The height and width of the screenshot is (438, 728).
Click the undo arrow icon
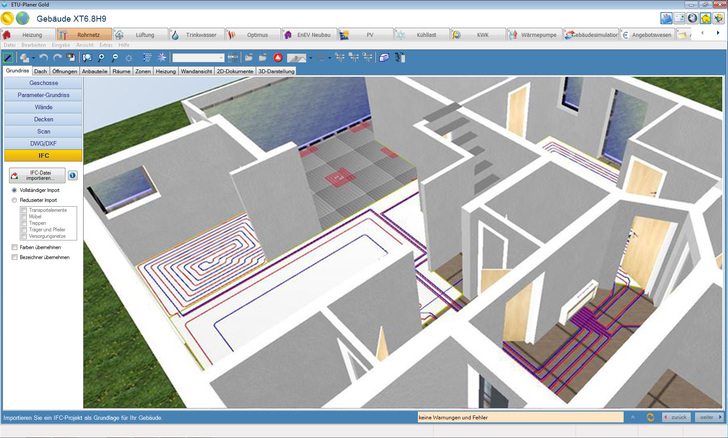(44, 58)
